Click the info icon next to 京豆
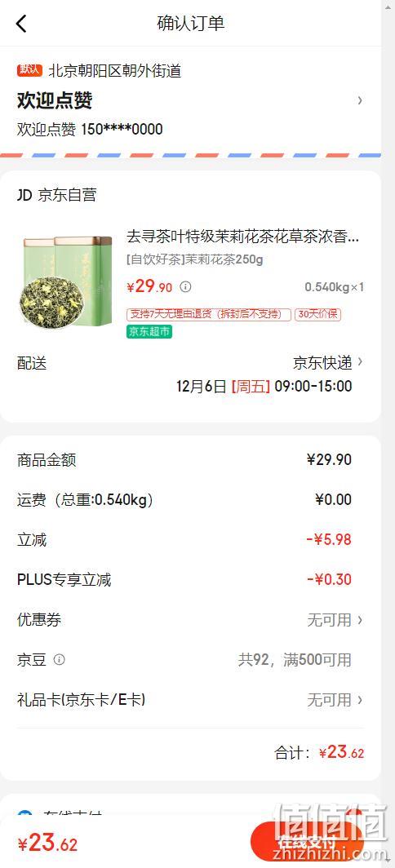The height and width of the screenshot is (868, 395). [x=60, y=659]
